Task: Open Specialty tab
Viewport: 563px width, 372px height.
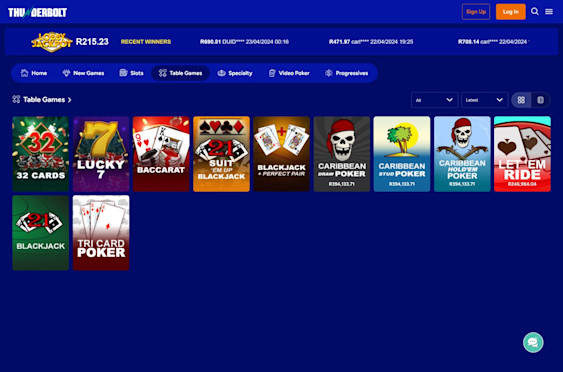Action: click(x=235, y=73)
